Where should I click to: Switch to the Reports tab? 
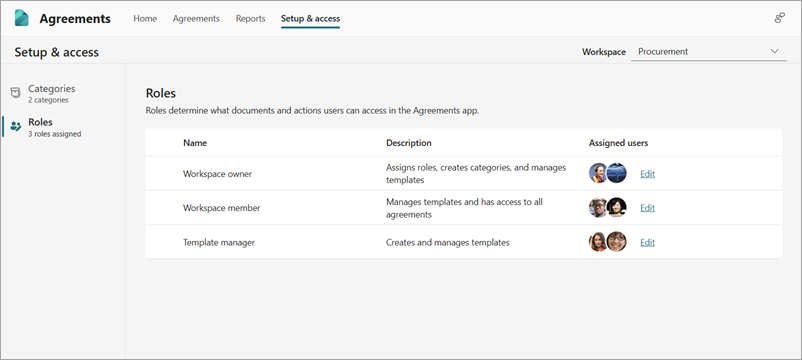[x=251, y=18]
